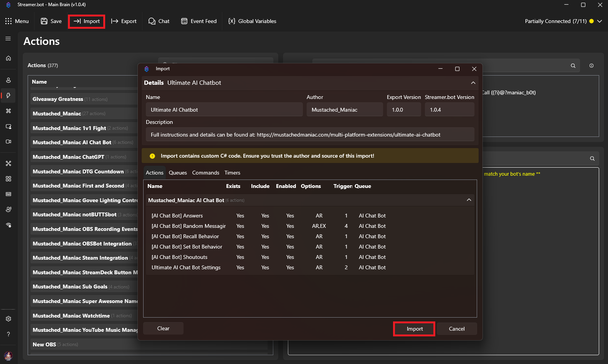Viewport: 608px width, 364px height.
Task: Click the Cancel button in Import dialog
Action: click(x=457, y=329)
